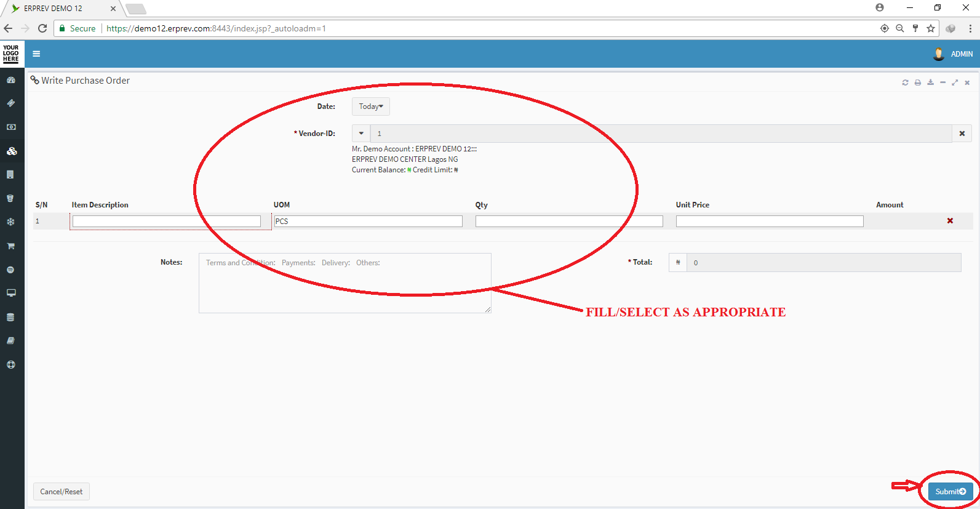Submit the purchase order
Screen dimensions: 980x509
(950, 491)
